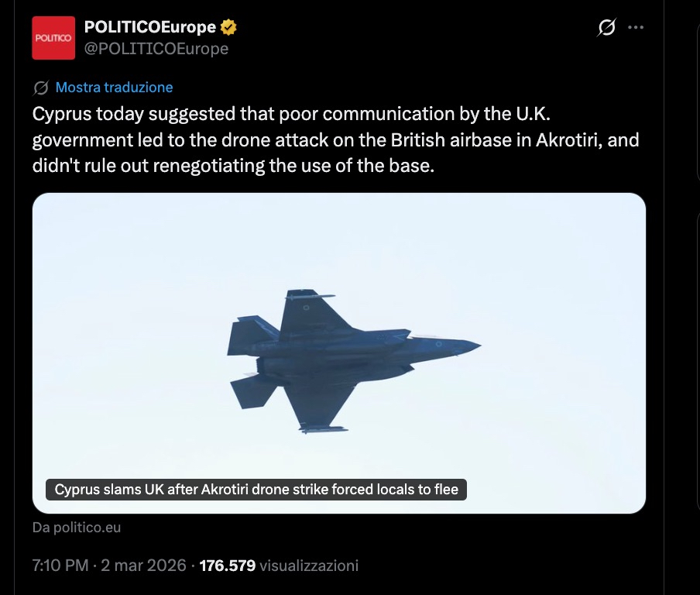Click the '2 mar 2026' date
Screen dimensions: 700x595
coord(144,566)
